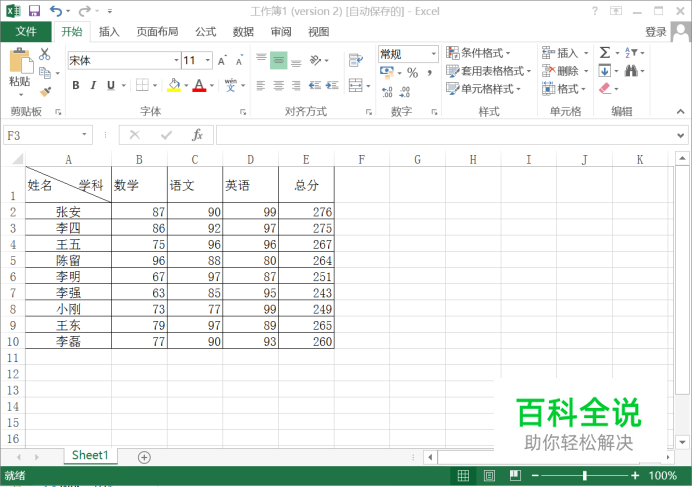Insert function with fx button

197,135
